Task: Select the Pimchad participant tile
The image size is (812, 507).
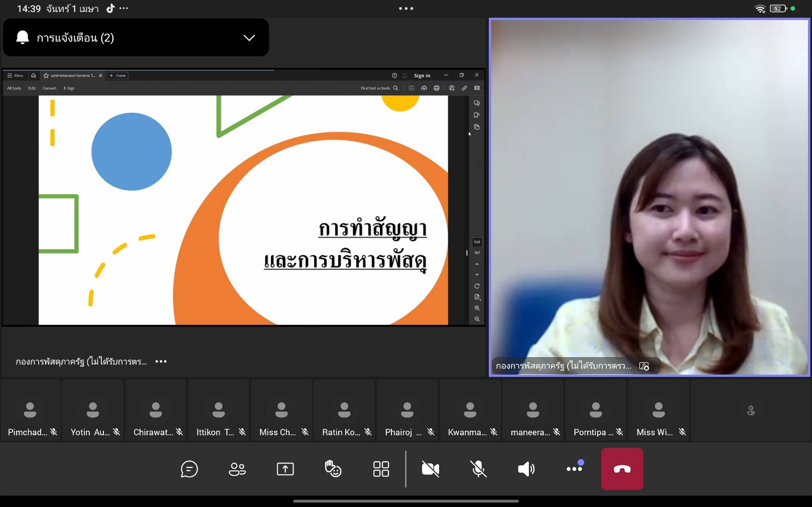Action: coord(31,411)
